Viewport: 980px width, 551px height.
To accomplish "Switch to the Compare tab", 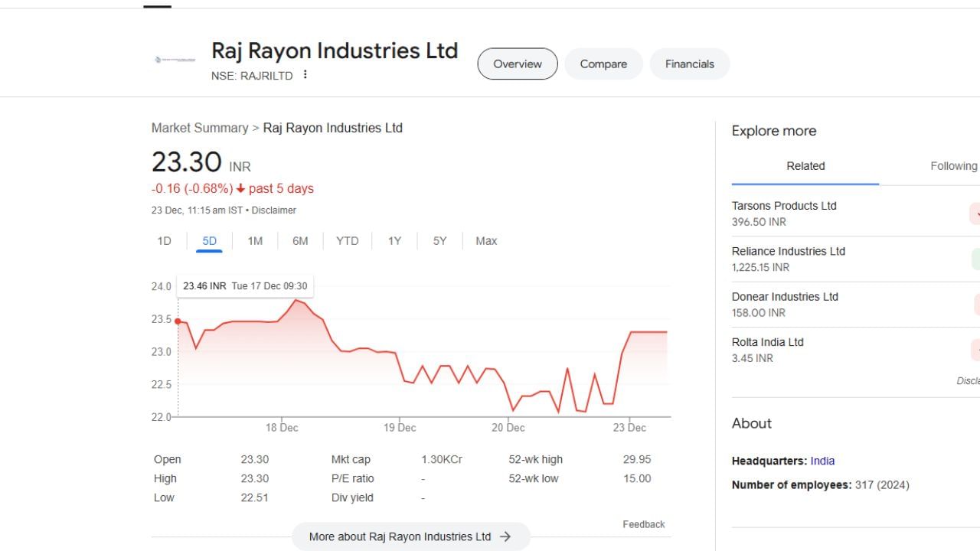I will point(603,64).
